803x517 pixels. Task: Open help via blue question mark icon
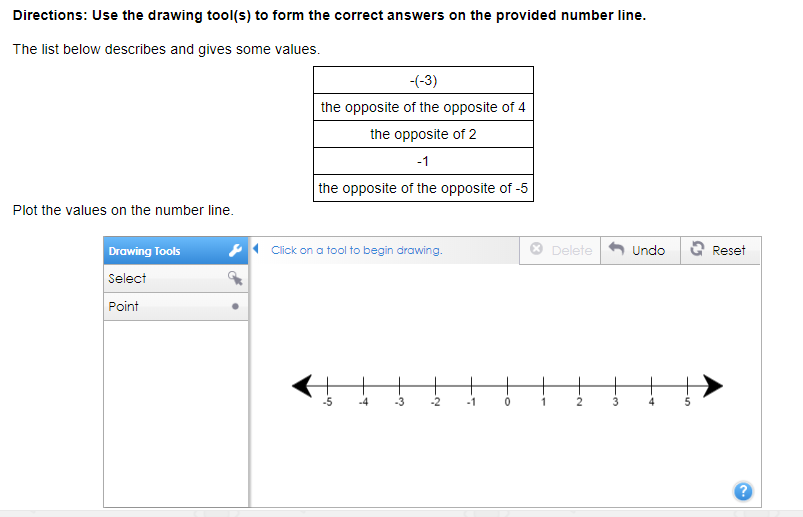[743, 491]
